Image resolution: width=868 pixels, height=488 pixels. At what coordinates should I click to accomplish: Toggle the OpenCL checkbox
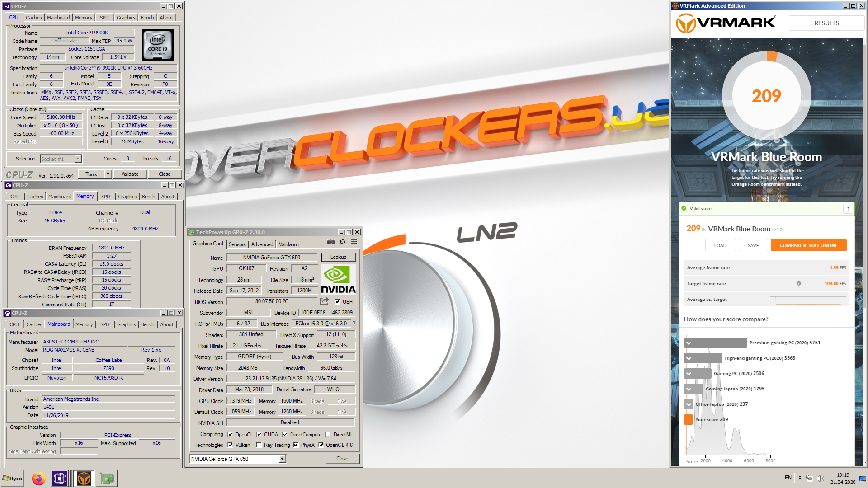pyautogui.click(x=230, y=435)
